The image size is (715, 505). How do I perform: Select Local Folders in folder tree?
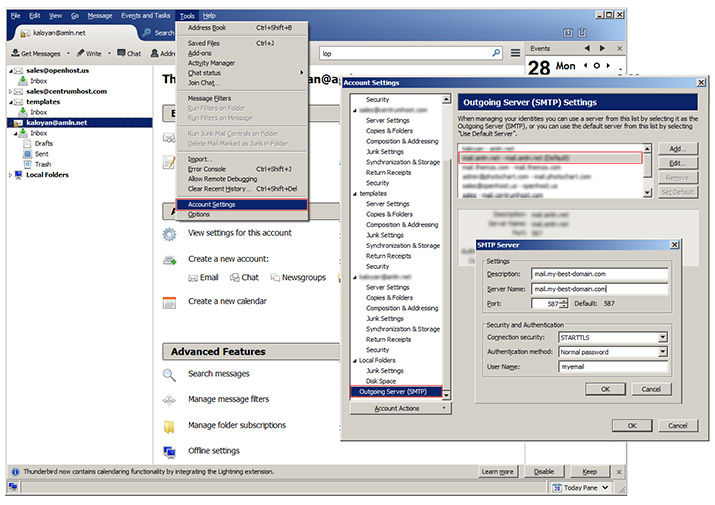(47, 175)
